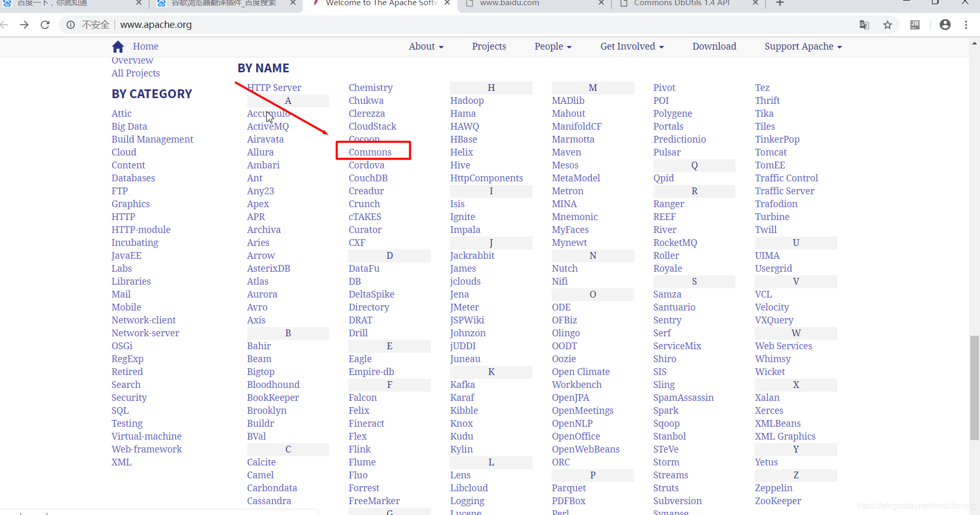This screenshot has width=980, height=515.
Task: Close the www.baidu.com tab
Action: [601, 3]
